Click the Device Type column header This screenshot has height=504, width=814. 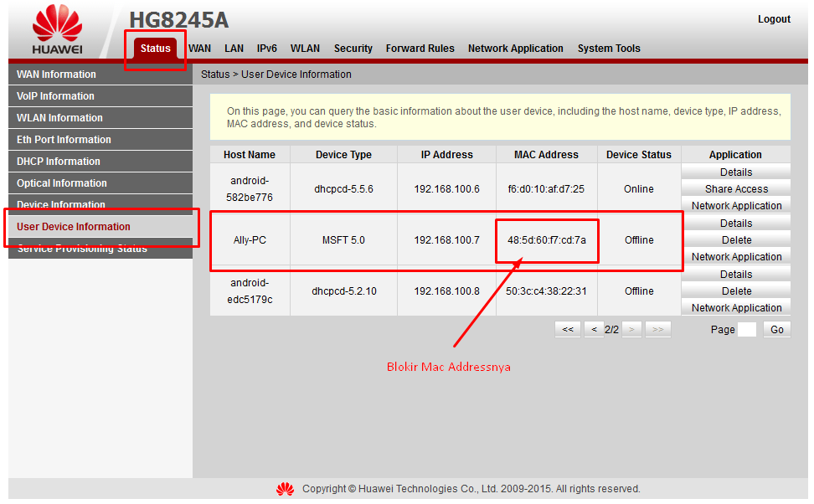pyautogui.click(x=343, y=155)
